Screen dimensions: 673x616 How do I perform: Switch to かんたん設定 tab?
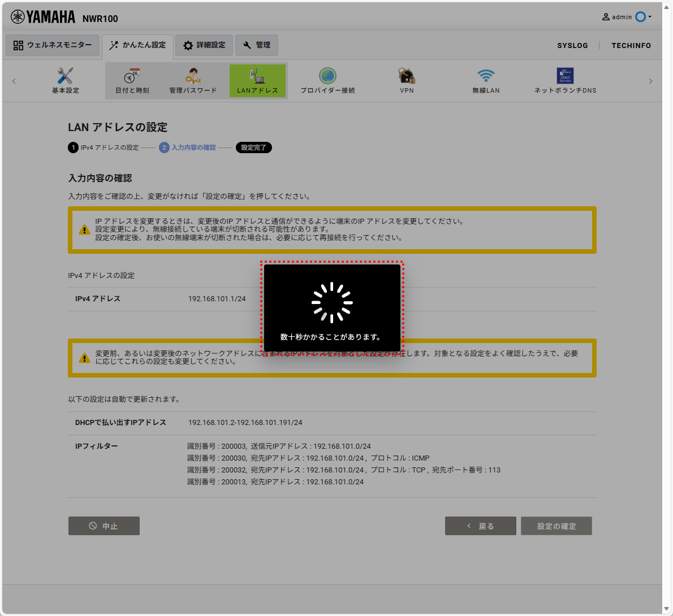click(138, 45)
